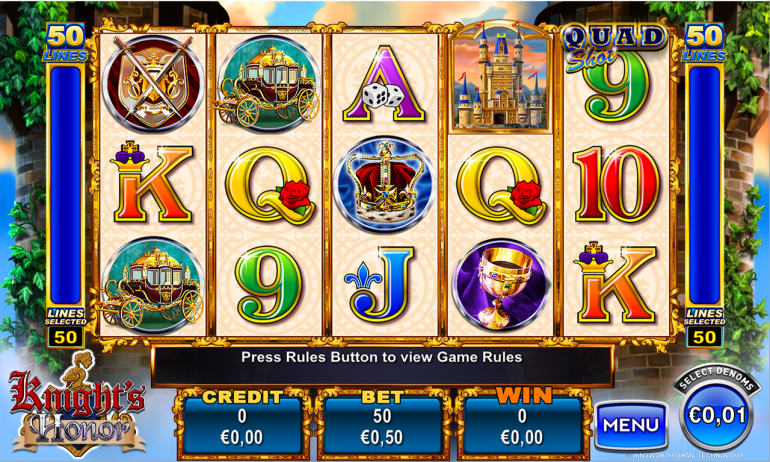The image size is (770, 462).
Task: Click the royal crown symbol
Action: pos(385,184)
